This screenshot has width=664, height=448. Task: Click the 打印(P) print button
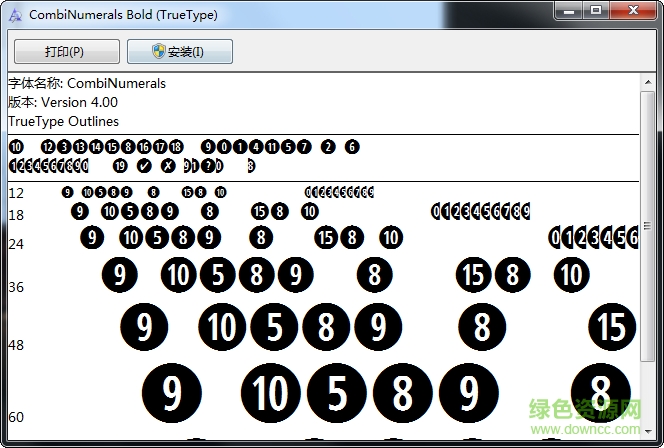point(67,52)
